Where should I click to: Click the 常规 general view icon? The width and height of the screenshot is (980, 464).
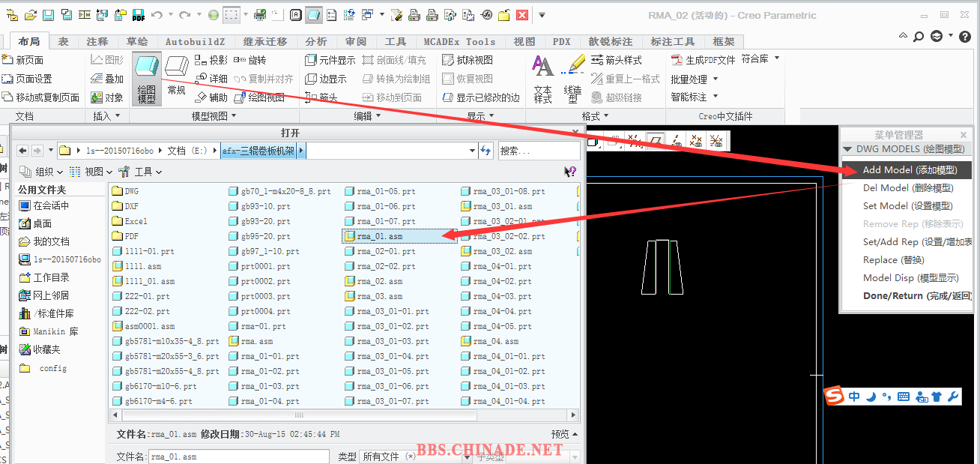[x=177, y=76]
